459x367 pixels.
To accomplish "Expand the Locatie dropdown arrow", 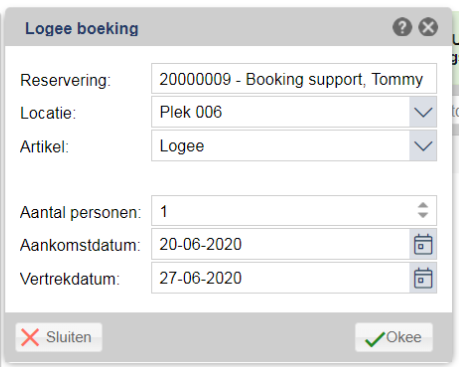I will click(423, 112).
